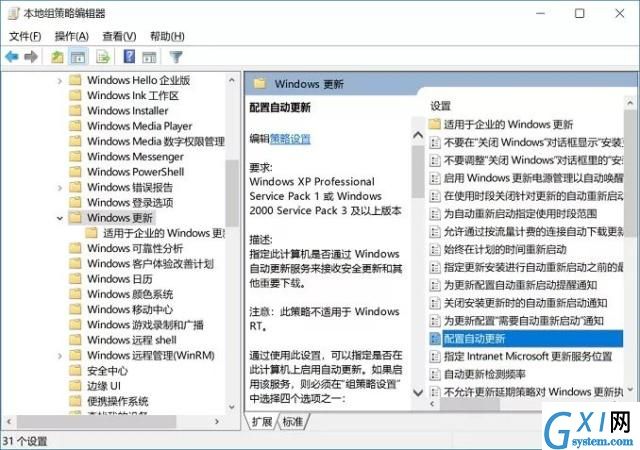The image size is (640, 450).
Task: Open the 文件(F) menu
Action: (x=25, y=36)
